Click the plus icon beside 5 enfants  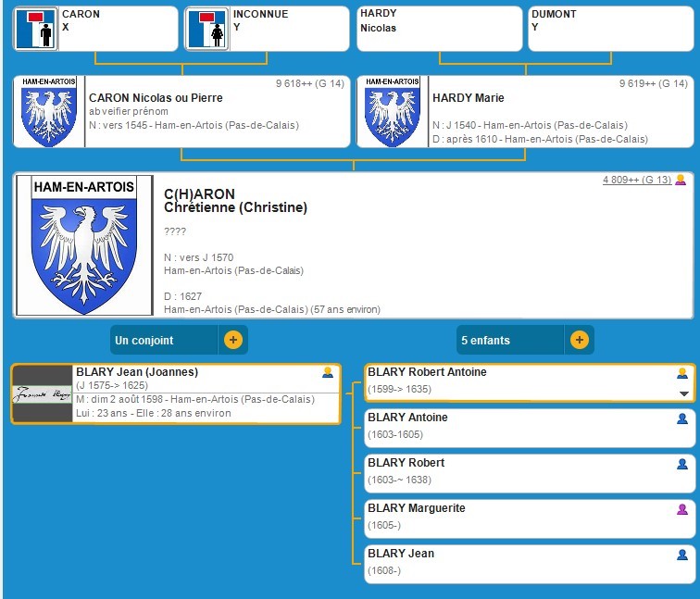tap(579, 340)
